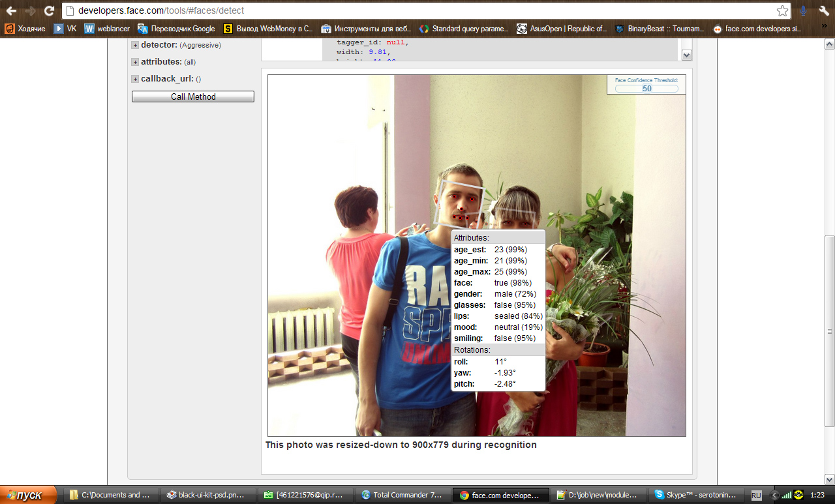Screen dimensions: 835x504
Task: Switch to D:\job\new\module editor window
Action: (600, 495)
